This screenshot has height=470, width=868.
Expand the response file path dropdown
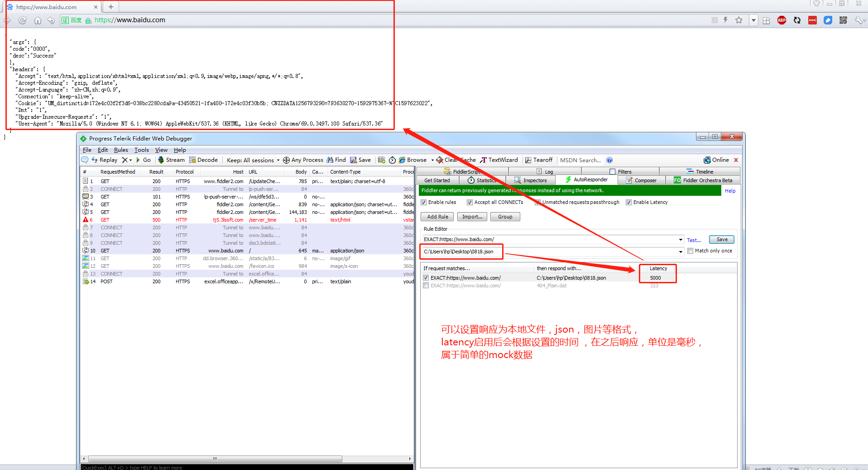(681, 252)
